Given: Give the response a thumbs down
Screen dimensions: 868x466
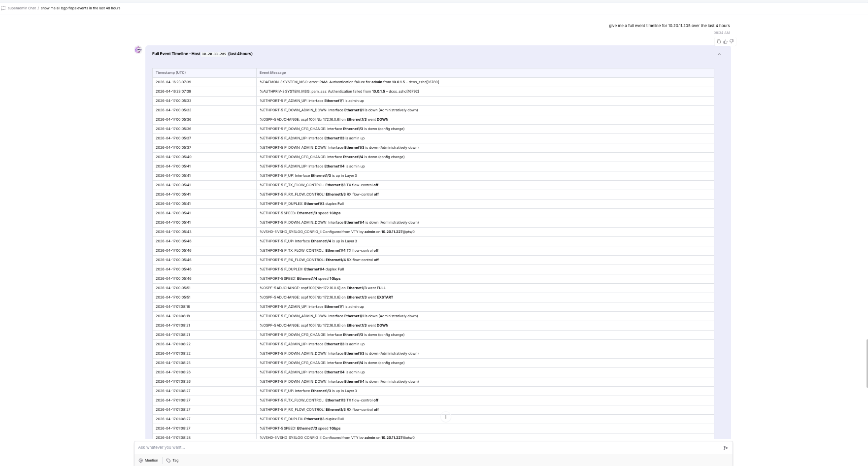Looking at the screenshot, I should tap(732, 41).
